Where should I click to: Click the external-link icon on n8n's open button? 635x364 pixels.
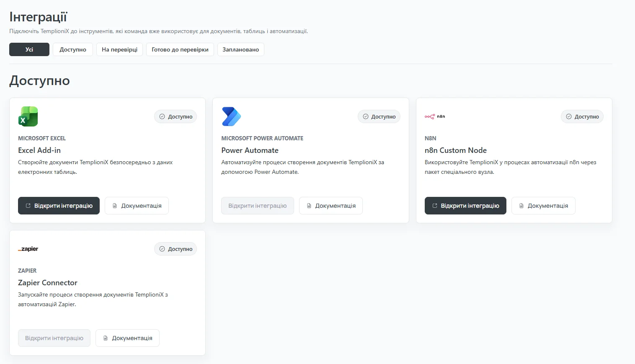(435, 206)
